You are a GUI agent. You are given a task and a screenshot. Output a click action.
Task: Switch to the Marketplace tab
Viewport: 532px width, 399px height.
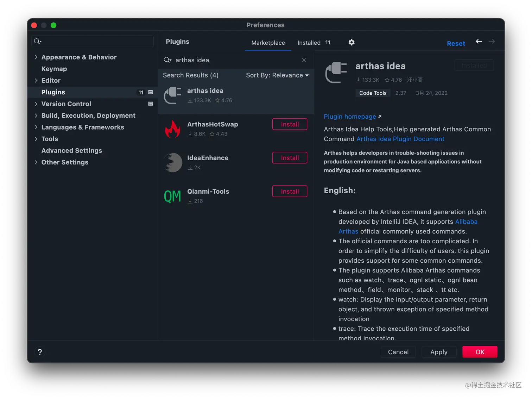(268, 43)
